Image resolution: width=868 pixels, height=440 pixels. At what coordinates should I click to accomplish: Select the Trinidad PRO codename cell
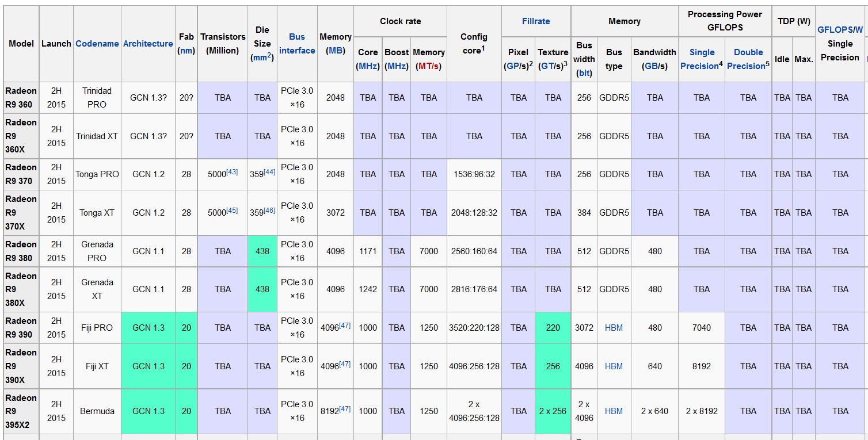coord(97,98)
